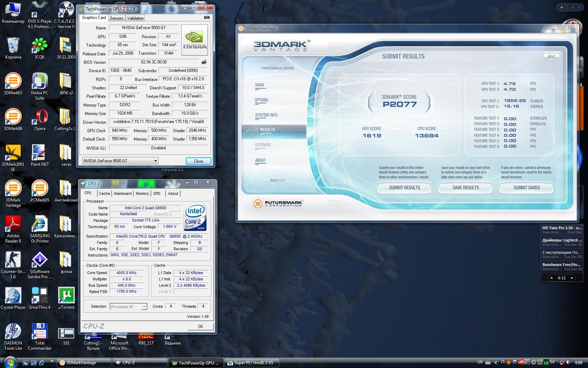Switch to Super PI taskbar button

tap(252, 363)
